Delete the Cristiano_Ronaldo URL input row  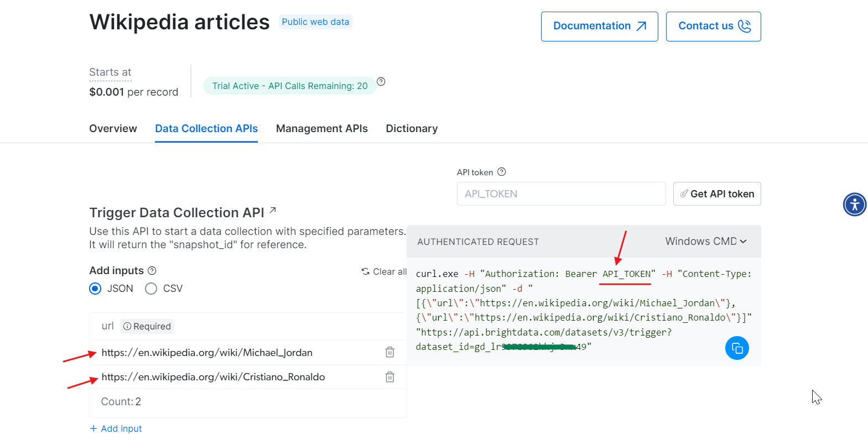click(x=390, y=376)
